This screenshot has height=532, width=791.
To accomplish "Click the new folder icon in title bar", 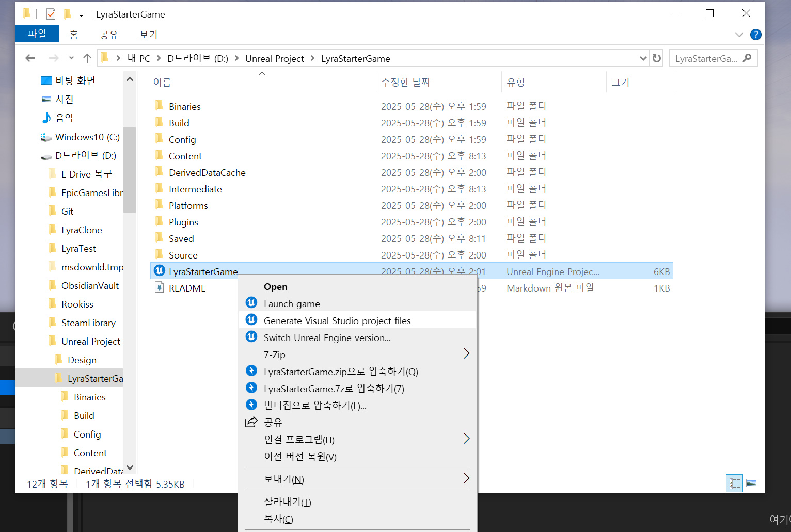I will click(67, 14).
